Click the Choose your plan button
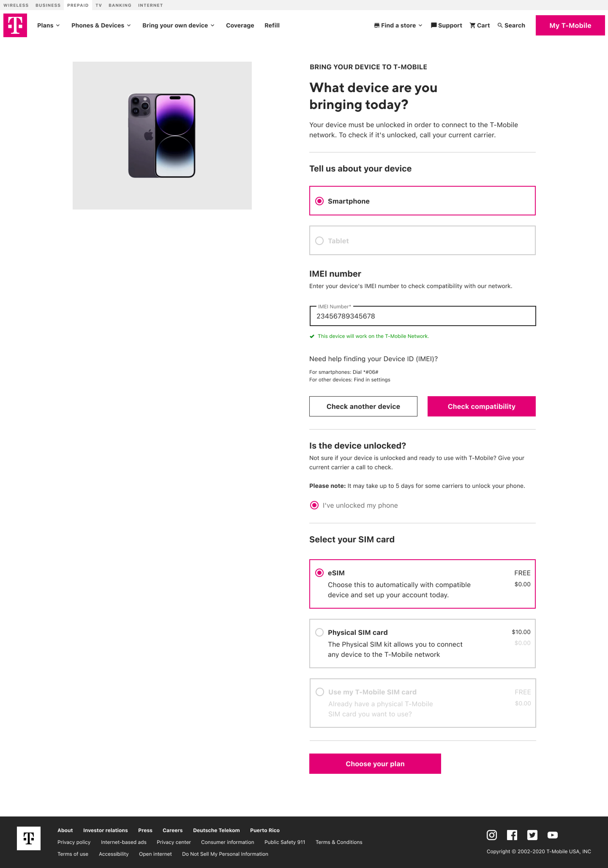Viewport: 608px width, 868px height. [375, 764]
